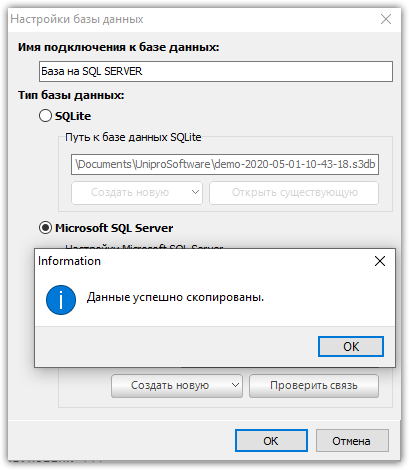
Task: Cancel the settings with Отмена
Action: click(352, 441)
